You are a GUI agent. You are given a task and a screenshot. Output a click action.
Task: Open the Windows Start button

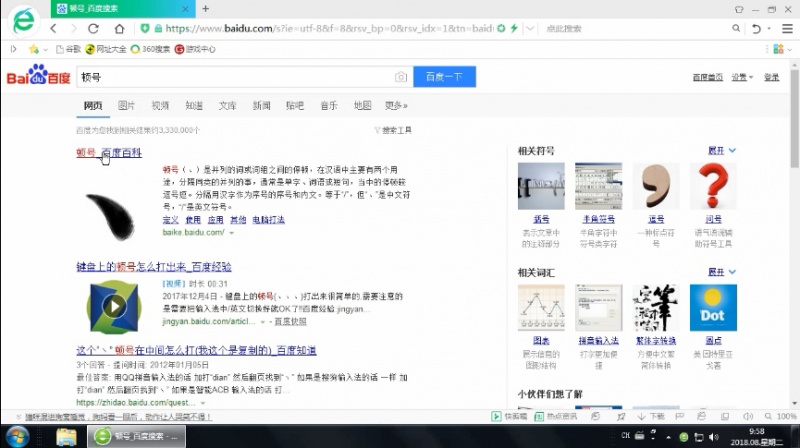pos(17,437)
